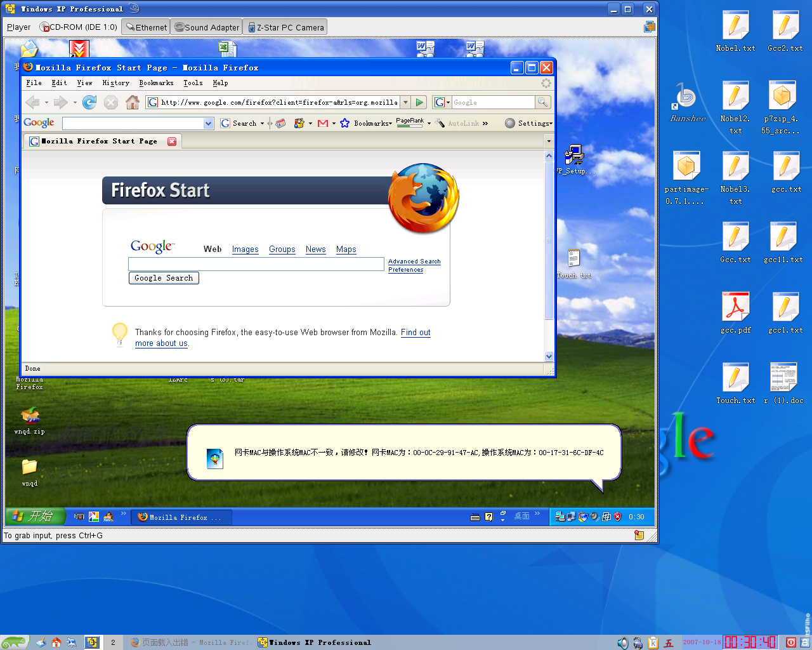Open the Help menu
The width and height of the screenshot is (812, 650).
[220, 83]
